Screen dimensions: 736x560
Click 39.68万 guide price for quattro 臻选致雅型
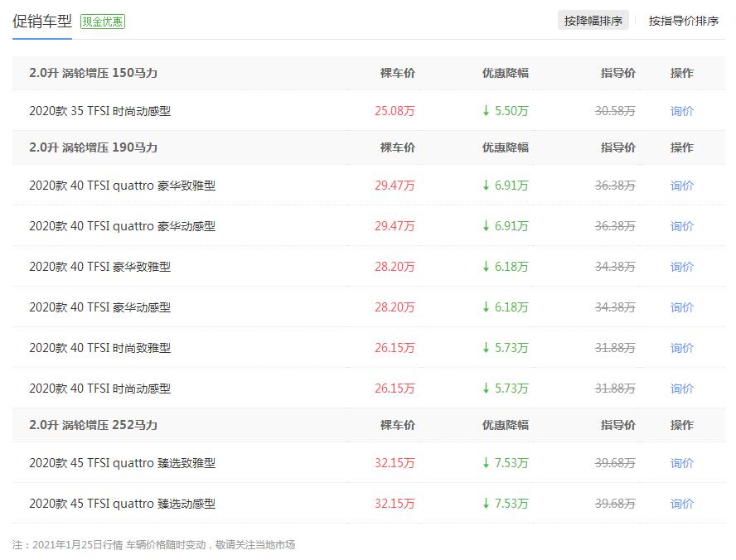point(615,463)
